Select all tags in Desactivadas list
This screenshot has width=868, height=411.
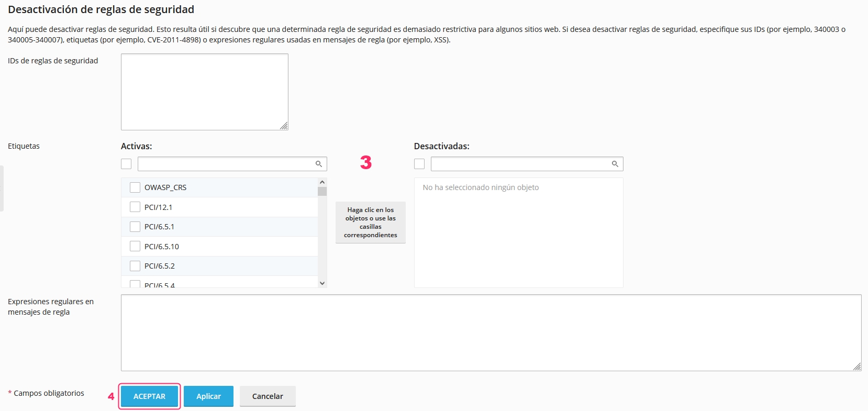coord(419,164)
